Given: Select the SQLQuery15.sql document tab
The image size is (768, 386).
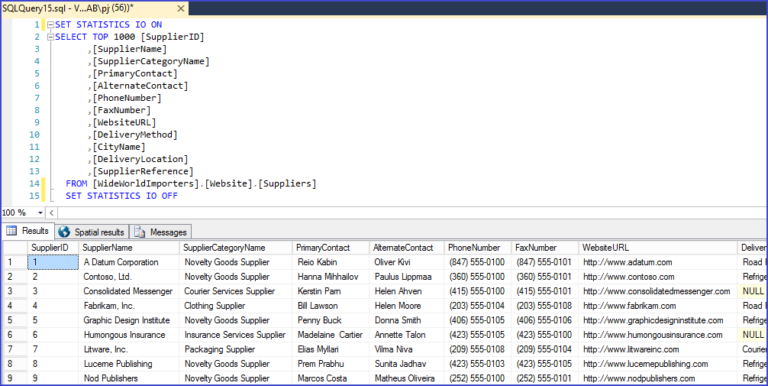Looking at the screenshot, I should 94,8.
